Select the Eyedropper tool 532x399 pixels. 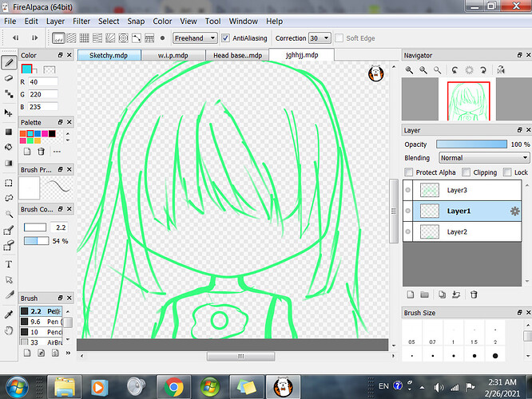point(9,314)
